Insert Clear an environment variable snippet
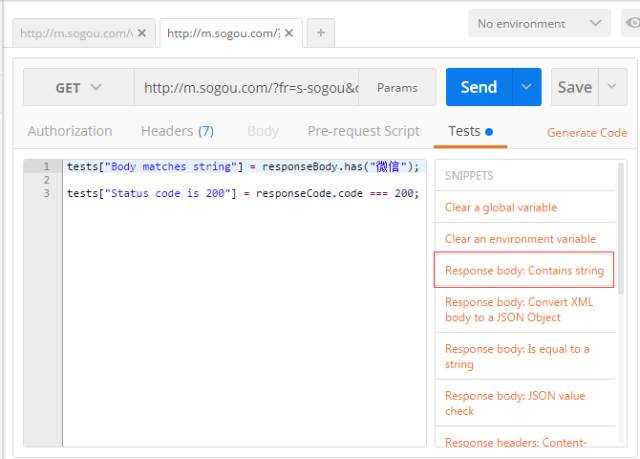This screenshot has width=640, height=459. click(525, 239)
